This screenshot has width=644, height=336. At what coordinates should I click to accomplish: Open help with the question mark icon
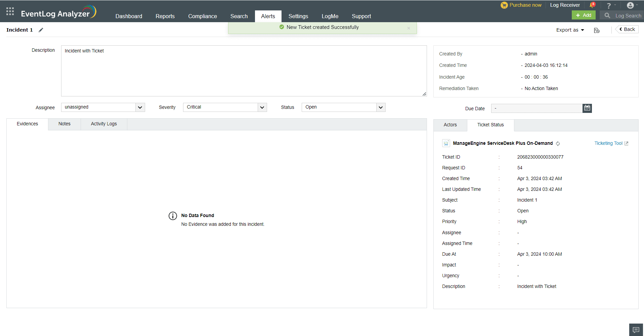click(609, 5)
